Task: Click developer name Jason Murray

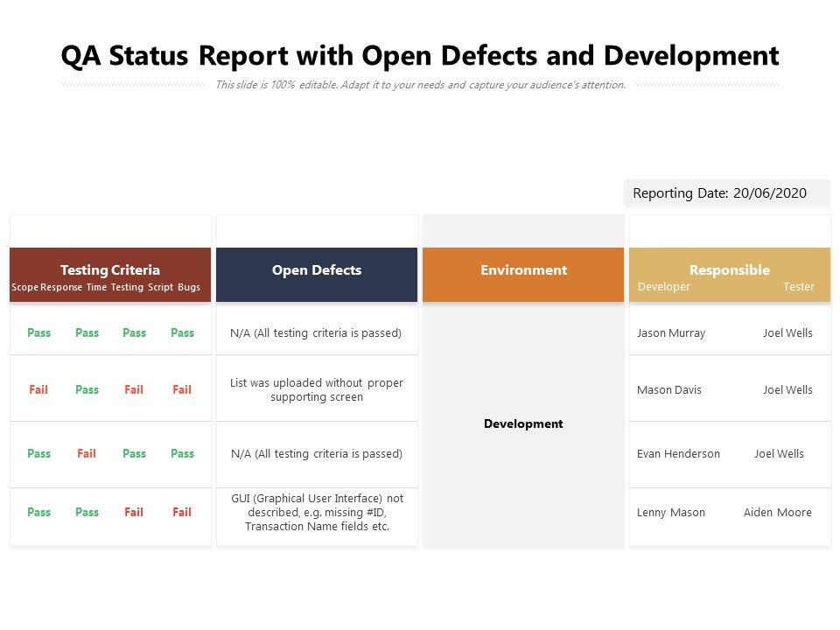Action: pos(671,332)
